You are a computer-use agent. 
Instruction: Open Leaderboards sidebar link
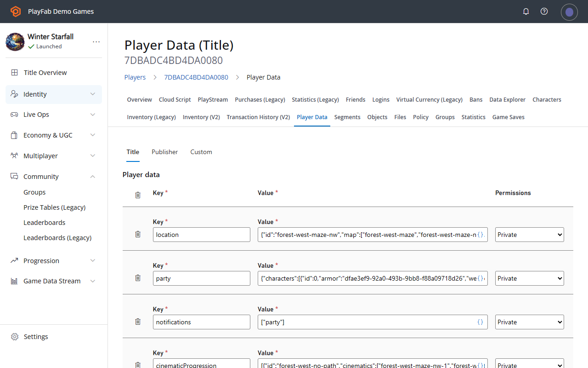[45, 223]
